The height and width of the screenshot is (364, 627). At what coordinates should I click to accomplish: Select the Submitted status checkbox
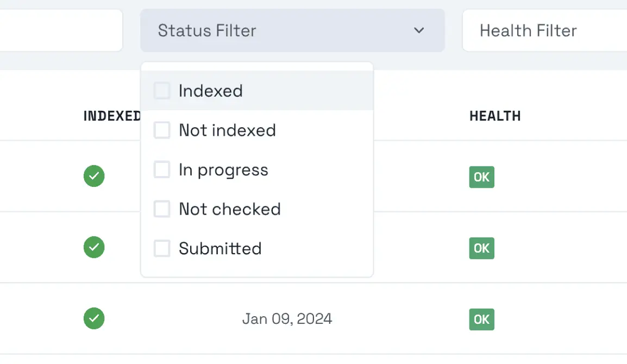(161, 248)
